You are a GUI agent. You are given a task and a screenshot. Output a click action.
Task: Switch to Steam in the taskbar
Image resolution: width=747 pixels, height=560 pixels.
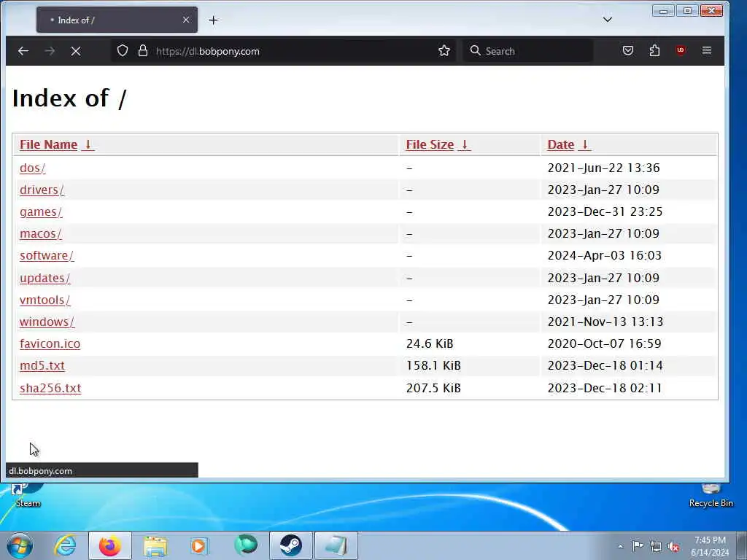point(290,545)
